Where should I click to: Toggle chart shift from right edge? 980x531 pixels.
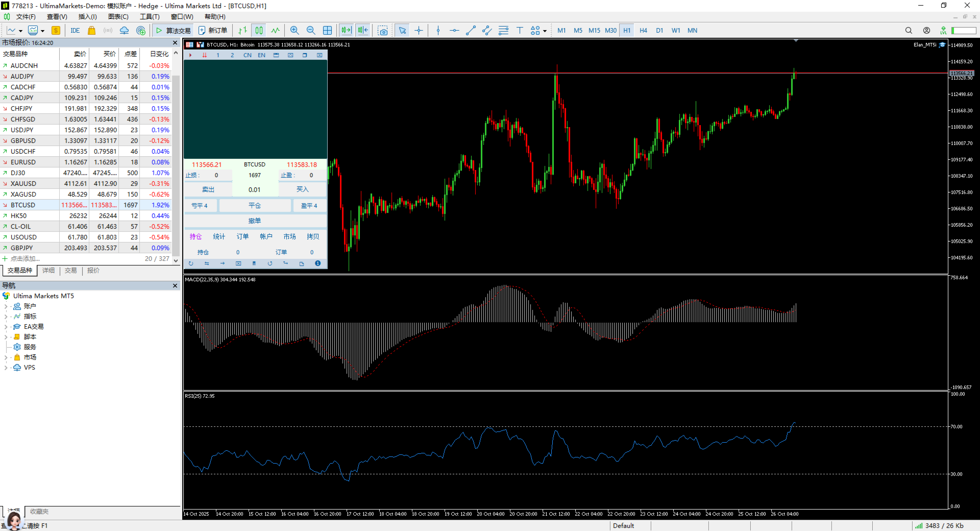coord(363,31)
